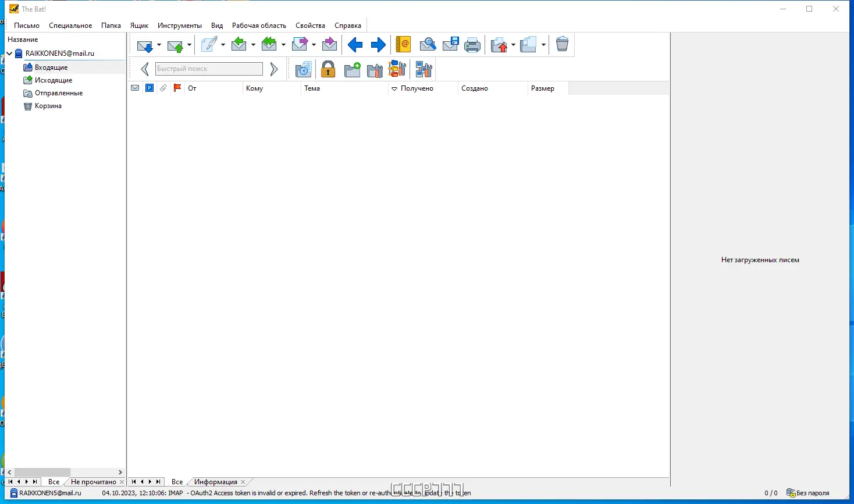
Task: Reply to all with double green arrow envelope
Action: click(x=269, y=44)
